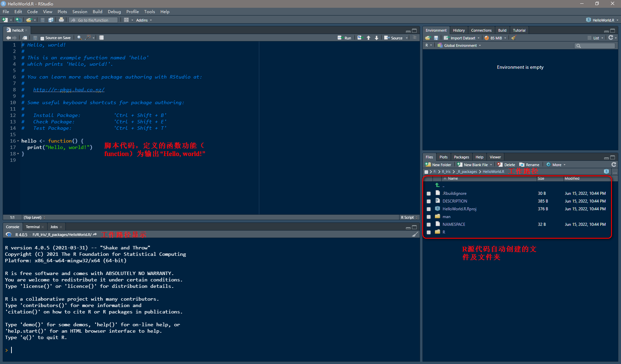The width and height of the screenshot is (621, 364).
Task: Click New Folder in the Files pane
Action: [438, 165]
